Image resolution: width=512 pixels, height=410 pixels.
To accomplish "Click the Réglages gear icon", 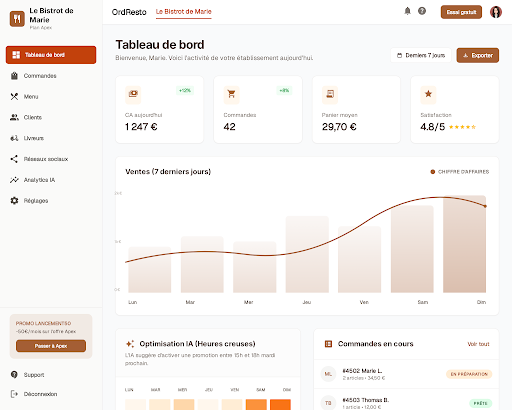I will 14,201.
